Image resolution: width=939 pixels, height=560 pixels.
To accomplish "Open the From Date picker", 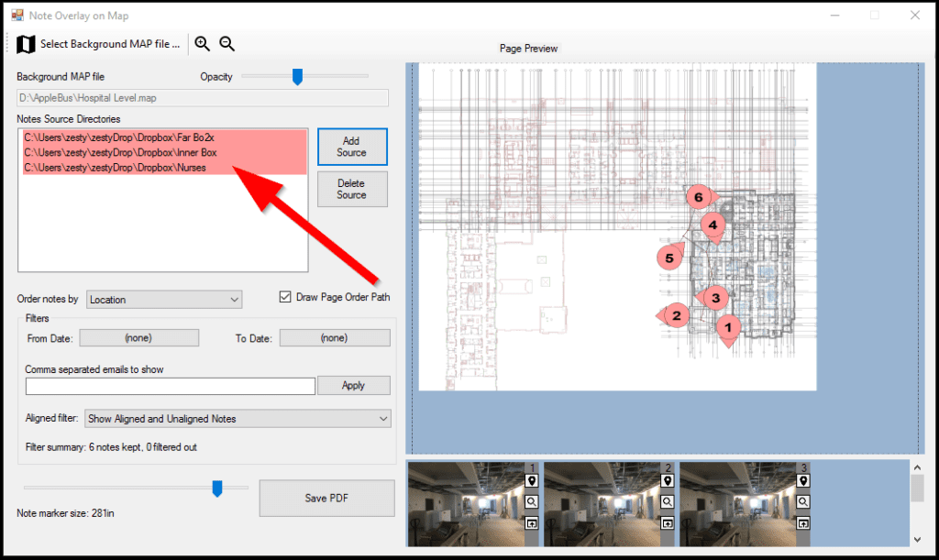I will pyautogui.click(x=138, y=338).
